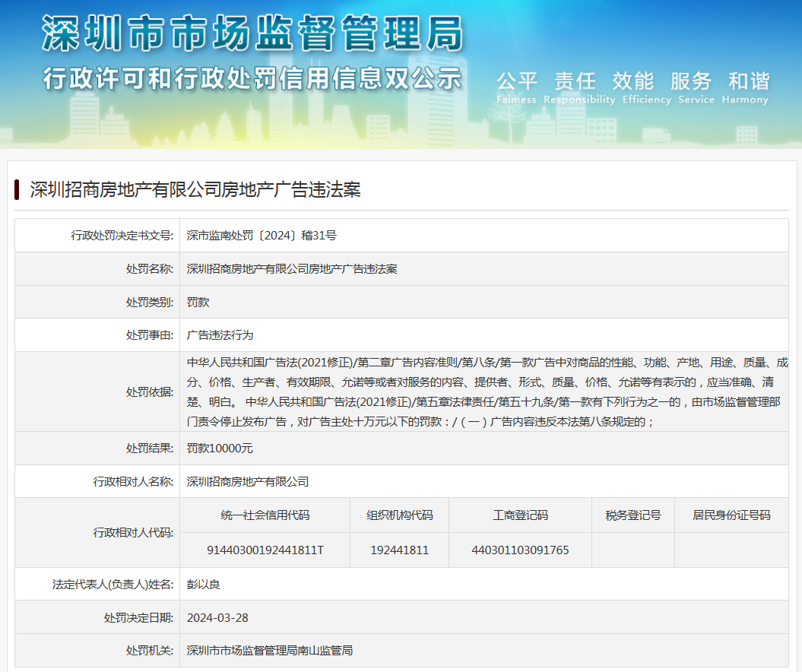Click the 罚款 value in the 处罚类别 row
802x672 pixels.
click(198, 303)
